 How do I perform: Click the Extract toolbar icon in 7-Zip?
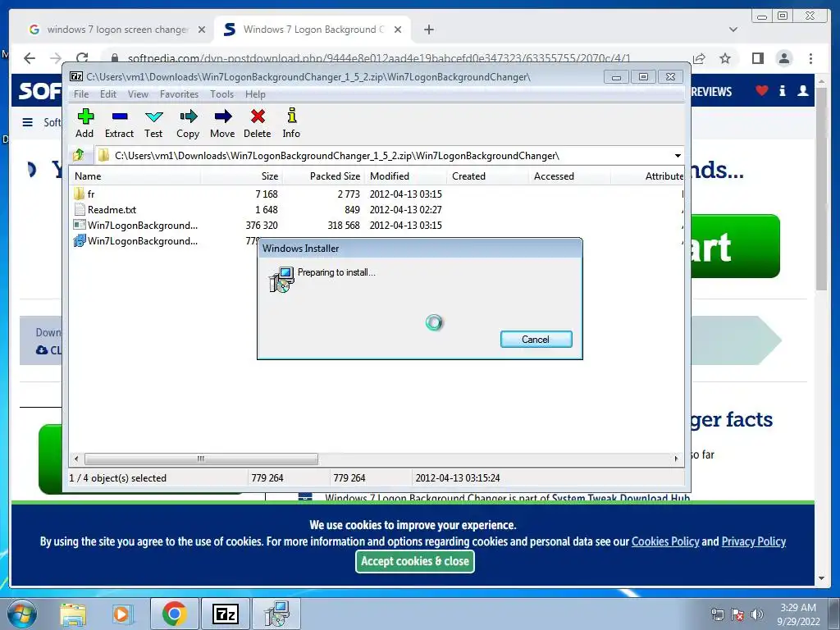(x=119, y=123)
